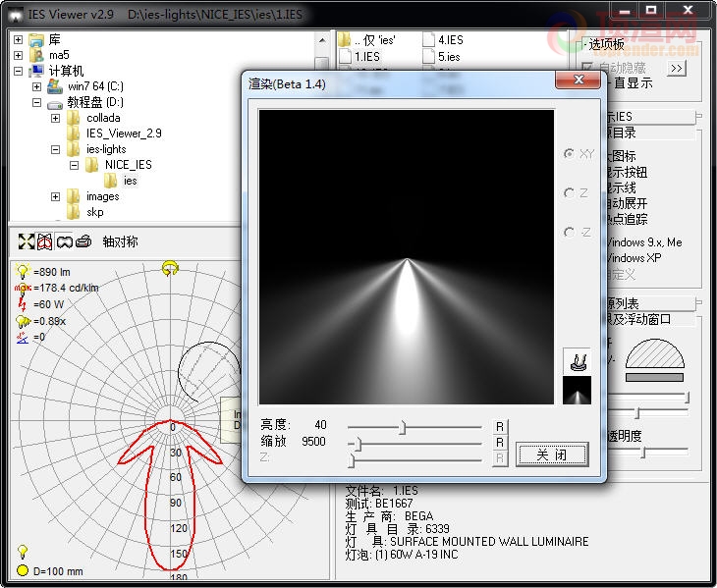Close the 渲染(Beta 1.4) dialog
The image size is (717, 588).
(x=578, y=80)
